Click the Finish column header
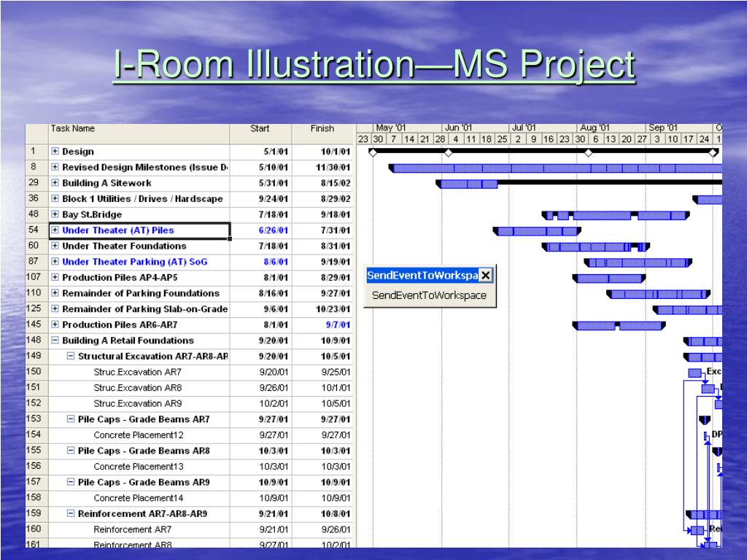 coord(323,134)
